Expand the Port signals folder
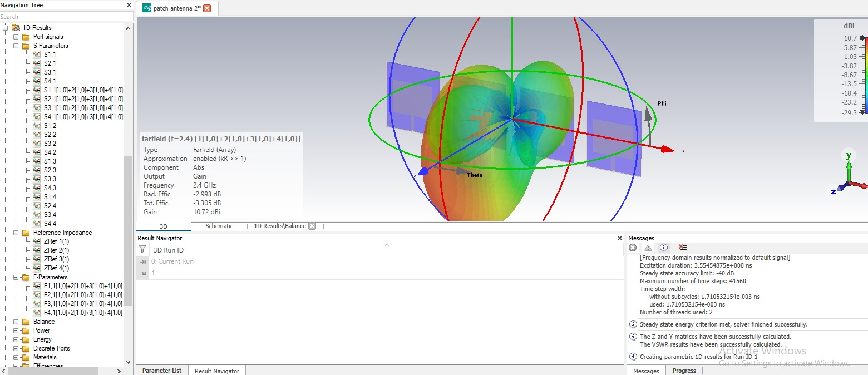 coord(16,37)
